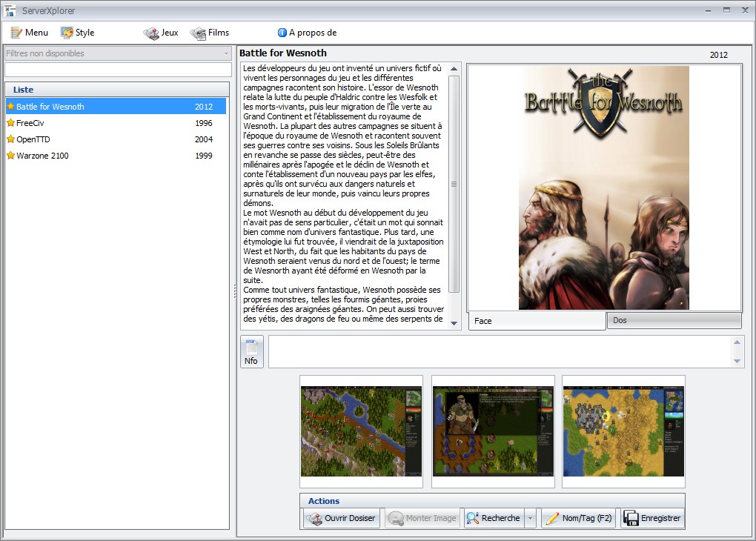Open the Menu toolbar item
The width and height of the screenshot is (756, 541).
coord(30,33)
